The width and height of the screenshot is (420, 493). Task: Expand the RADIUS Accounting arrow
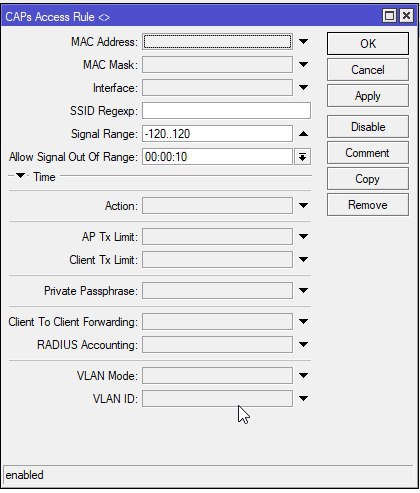[303, 345]
